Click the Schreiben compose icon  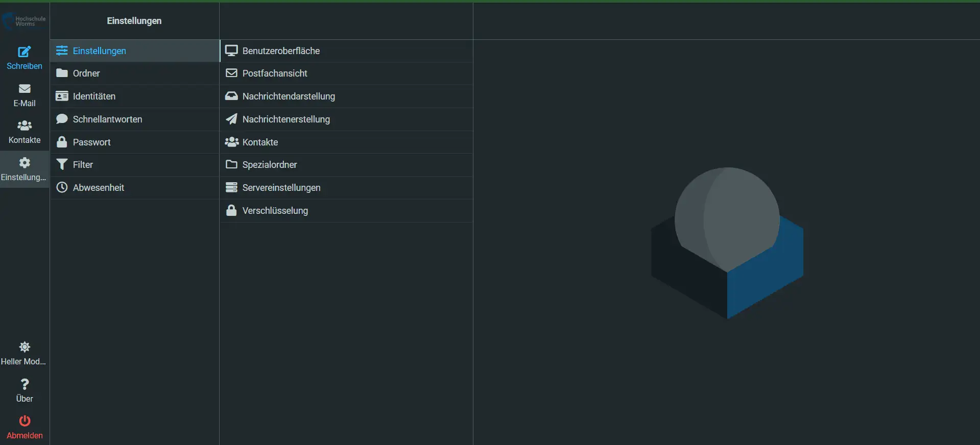[25, 52]
